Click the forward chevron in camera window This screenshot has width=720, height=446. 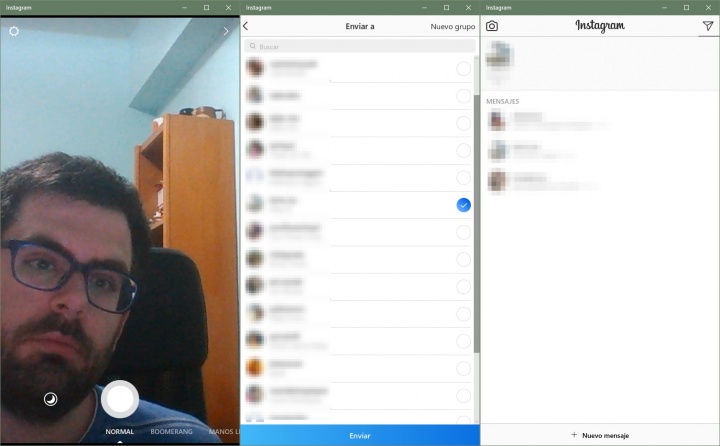[x=226, y=31]
